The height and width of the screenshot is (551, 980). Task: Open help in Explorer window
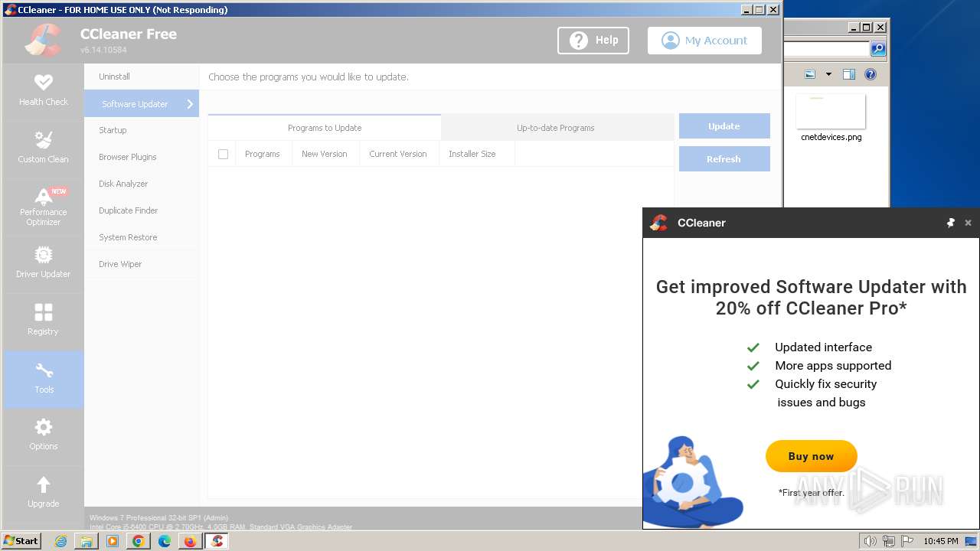pos(871,74)
